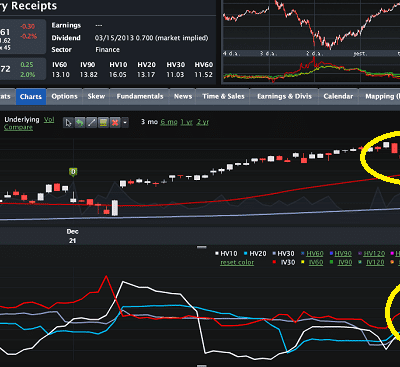Enable the IV60 series link
The height and width of the screenshot is (367, 400).
(316, 263)
